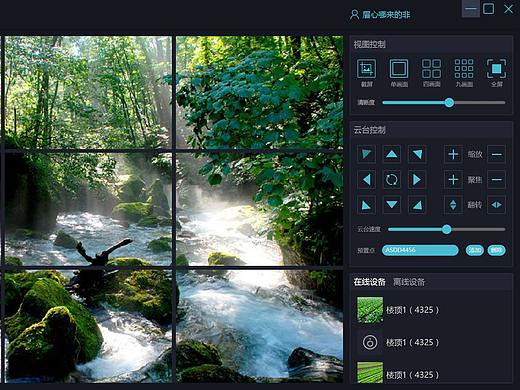The width and height of the screenshot is (520, 390).
Task: Click the 云台控制 panel header
Action: point(431,130)
